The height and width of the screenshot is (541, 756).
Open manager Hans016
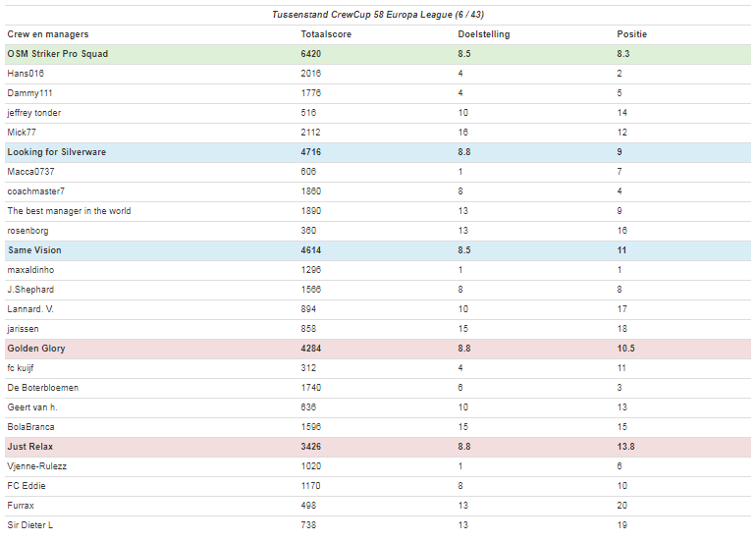coord(26,74)
